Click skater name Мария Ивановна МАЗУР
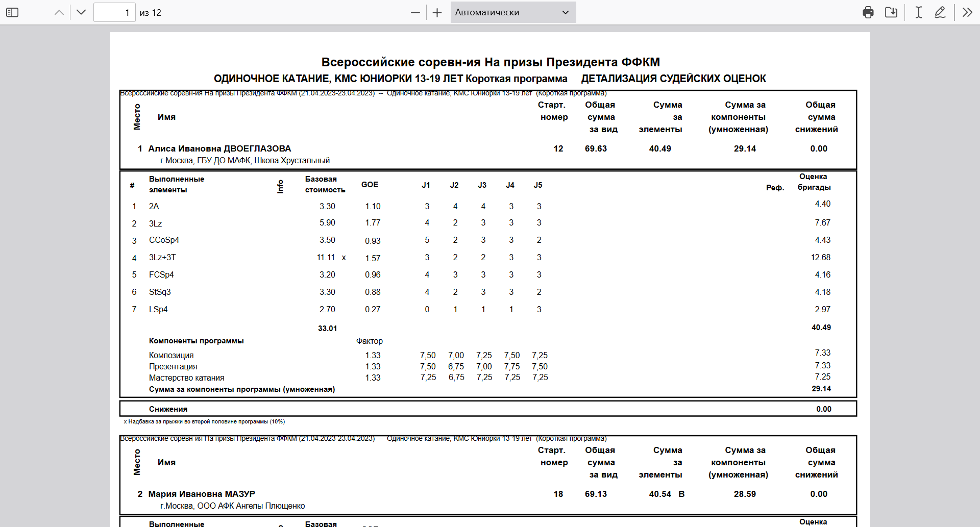This screenshot has width=980, height=527. pyautogui.click(x=202, y=494)
